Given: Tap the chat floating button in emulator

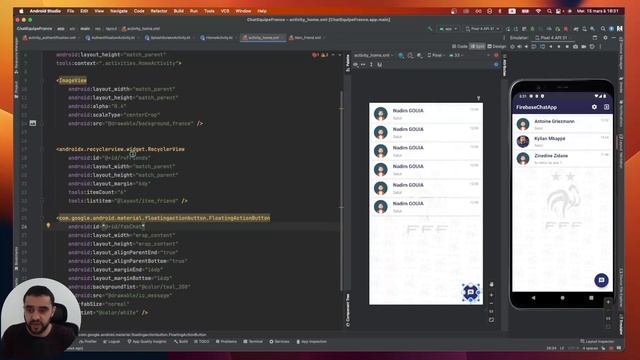Looking at the screenshot, I should pos(601,280).
